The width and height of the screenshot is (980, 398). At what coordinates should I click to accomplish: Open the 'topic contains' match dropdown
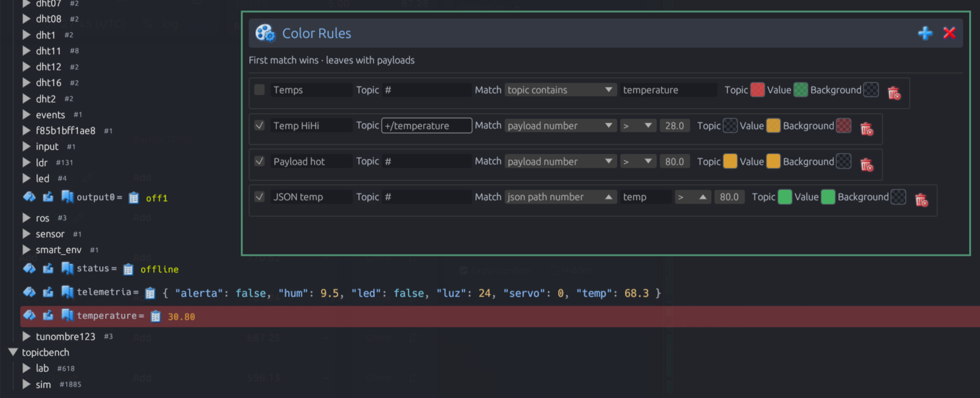[561, 90]
